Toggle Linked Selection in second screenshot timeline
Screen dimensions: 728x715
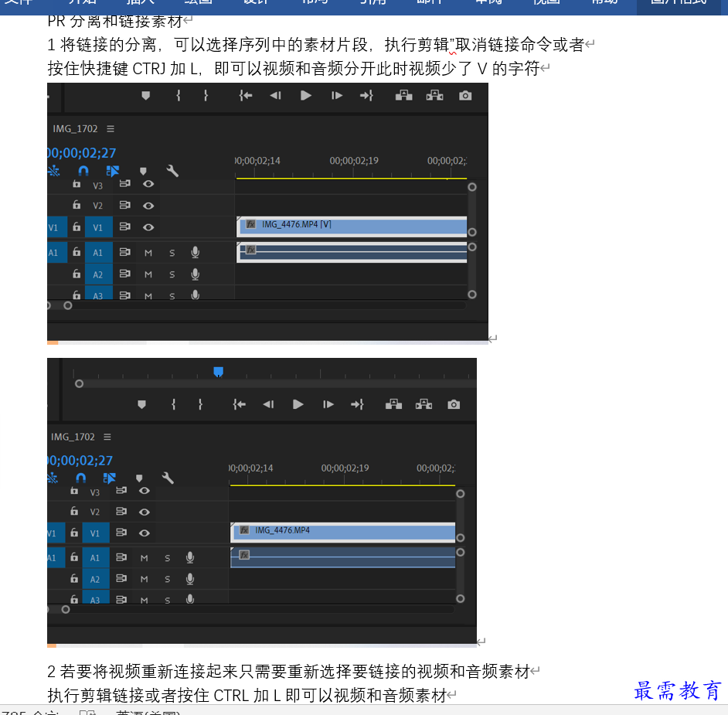coord(109,478)
